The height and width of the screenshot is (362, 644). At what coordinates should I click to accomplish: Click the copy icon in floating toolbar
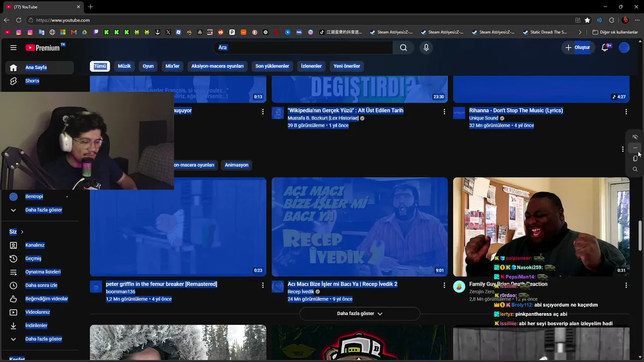(635, 158)
